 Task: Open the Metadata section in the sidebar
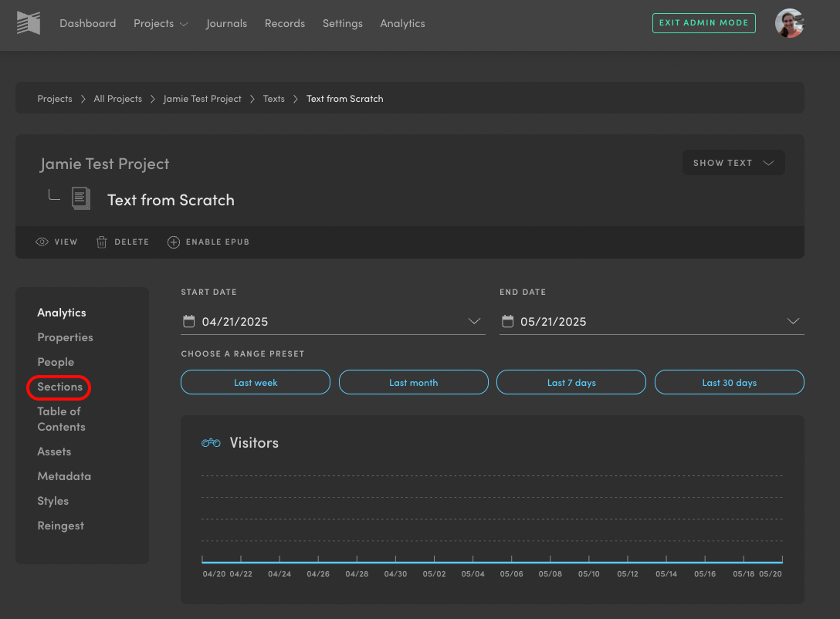click(64, 475)
